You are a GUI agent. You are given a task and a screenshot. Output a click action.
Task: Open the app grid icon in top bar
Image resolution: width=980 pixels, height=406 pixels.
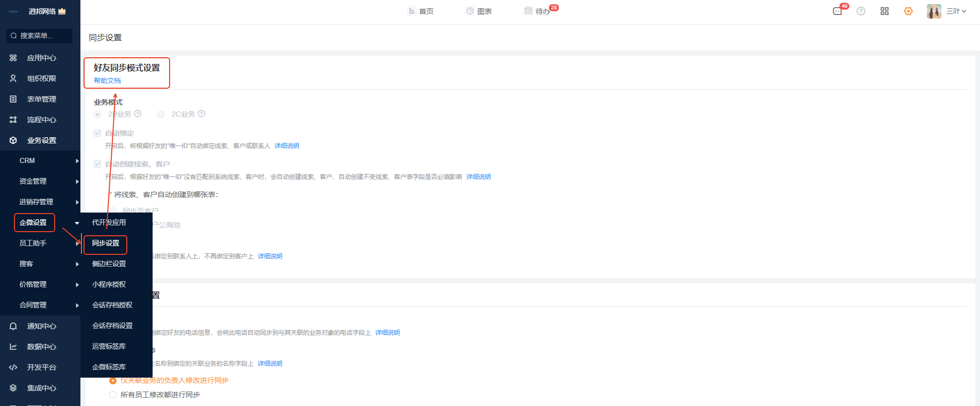pos(885,11)
